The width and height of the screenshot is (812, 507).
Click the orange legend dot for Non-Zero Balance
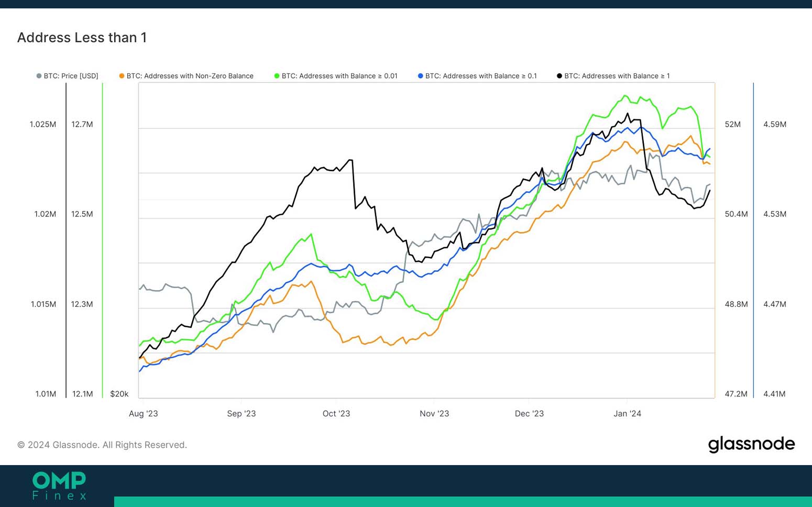(x=122, y=76)
